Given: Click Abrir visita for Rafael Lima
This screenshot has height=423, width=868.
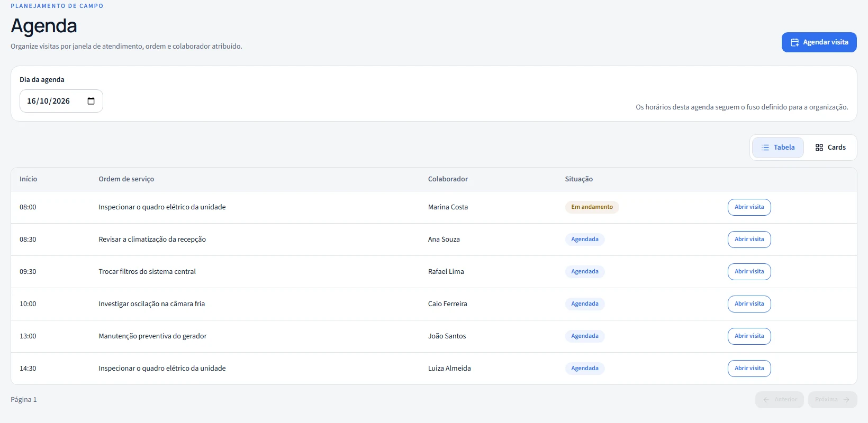Looking at the screenshot, I should (x=749, y=272).
